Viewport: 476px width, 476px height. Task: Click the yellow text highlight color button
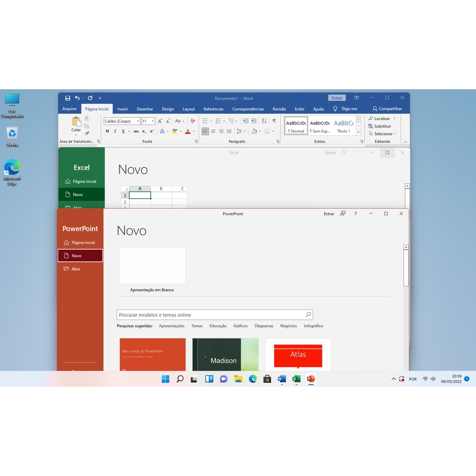coord(175,131)
